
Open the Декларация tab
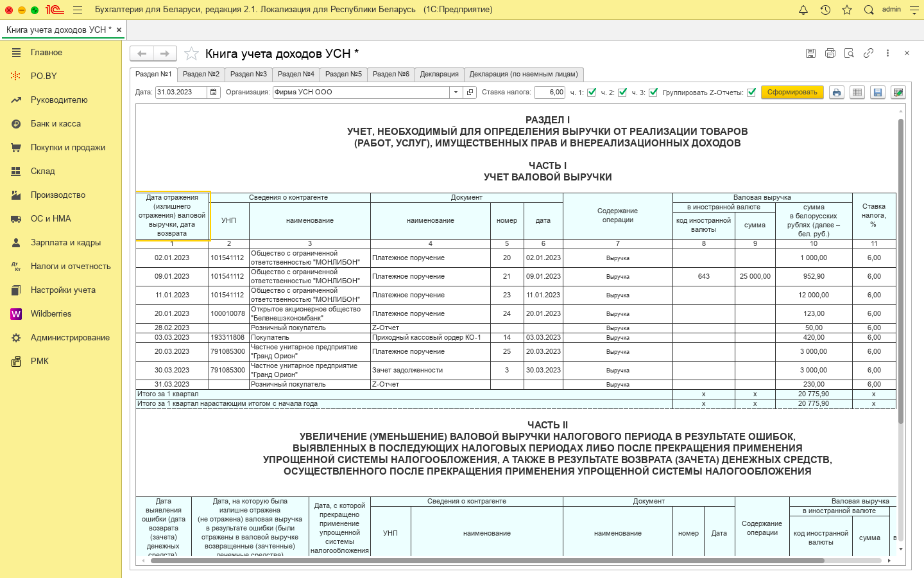[x=439, y=74]
